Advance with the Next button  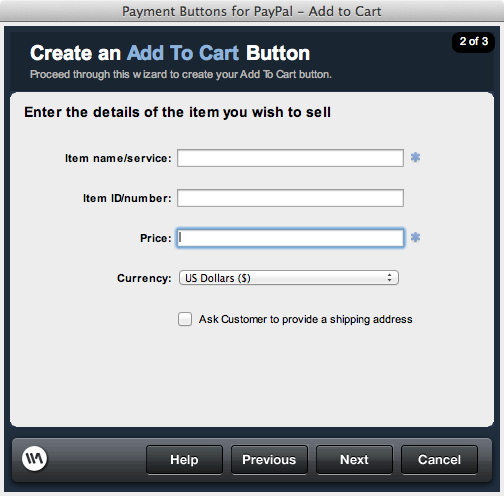click(x=354, y=460)
